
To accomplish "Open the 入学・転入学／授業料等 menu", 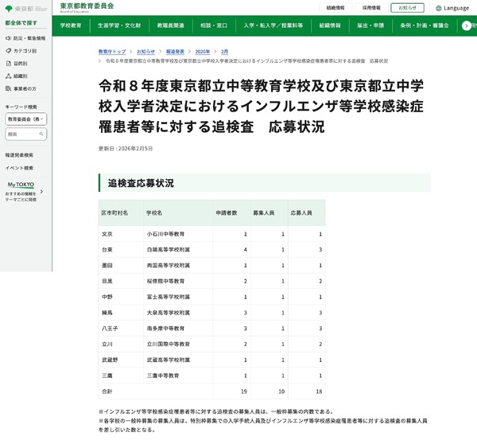I will coord(273,25).
